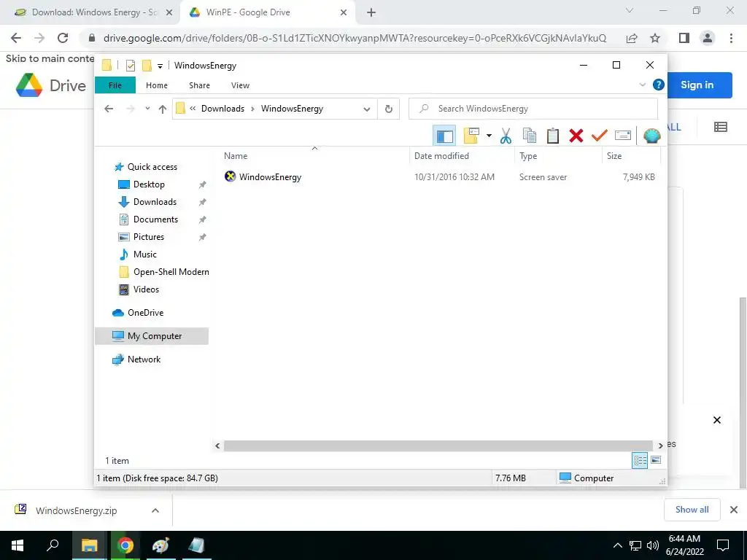This screenshot has width=747, height=560.
Task: Click the Search WindowsEnergy field
Action: (x=533, y=109)
